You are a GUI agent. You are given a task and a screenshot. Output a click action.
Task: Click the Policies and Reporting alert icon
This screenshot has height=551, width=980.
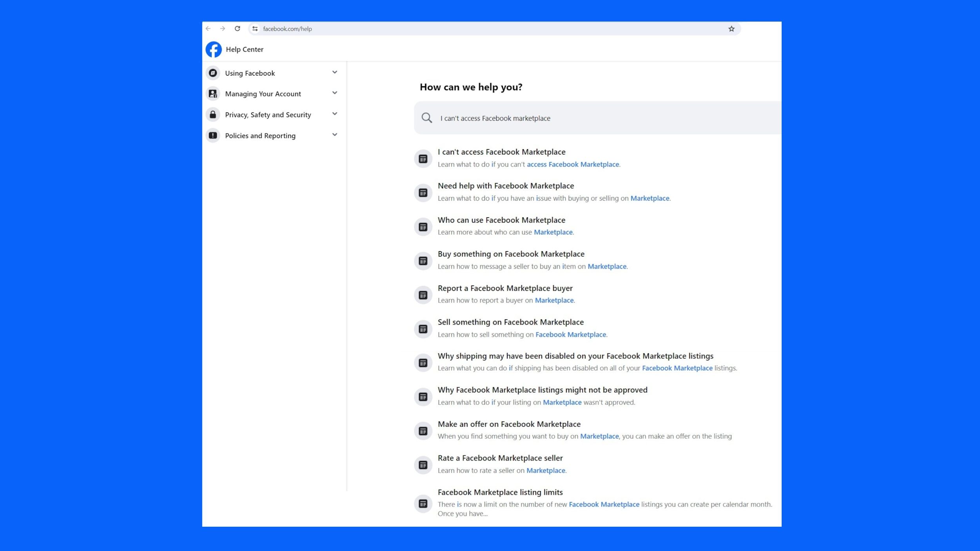pyautogui.click(x=213, y=135)
